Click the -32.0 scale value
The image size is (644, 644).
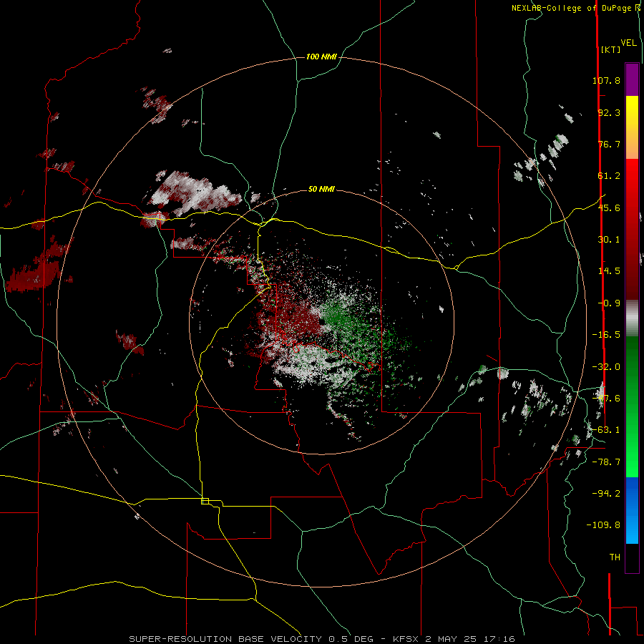pos(606,367)
